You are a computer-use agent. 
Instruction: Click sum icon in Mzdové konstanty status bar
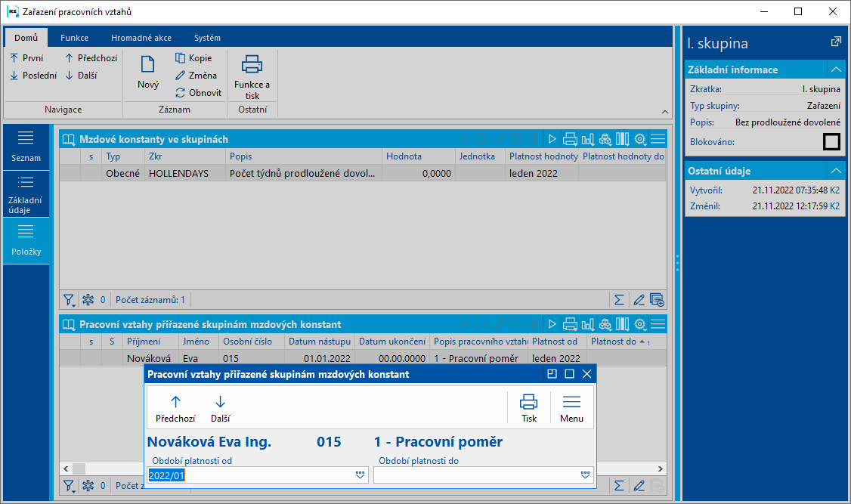coord(619,299)
